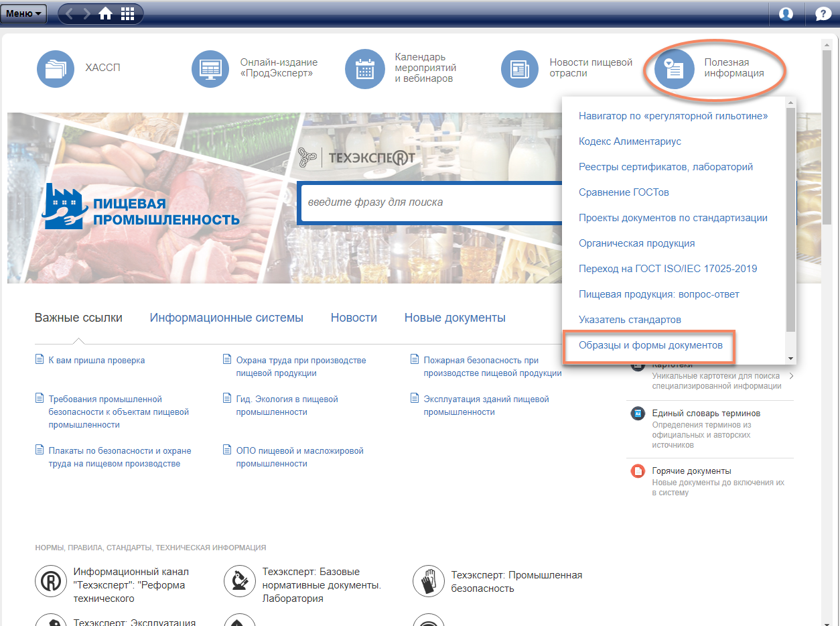The height and width of the screenshot is (626, 840).
Task: Collapse the Полезная информация dropdown
Action: (674, 68)
